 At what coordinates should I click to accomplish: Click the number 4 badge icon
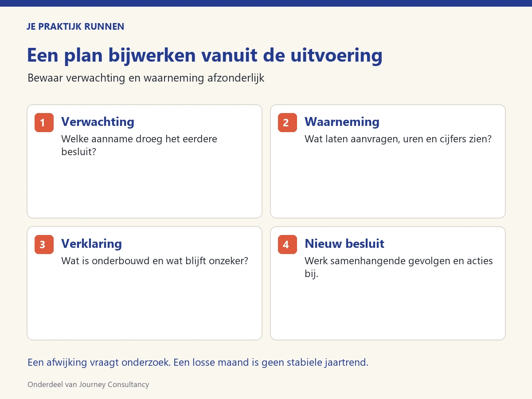pyautogui.click(x=287, y=245)
